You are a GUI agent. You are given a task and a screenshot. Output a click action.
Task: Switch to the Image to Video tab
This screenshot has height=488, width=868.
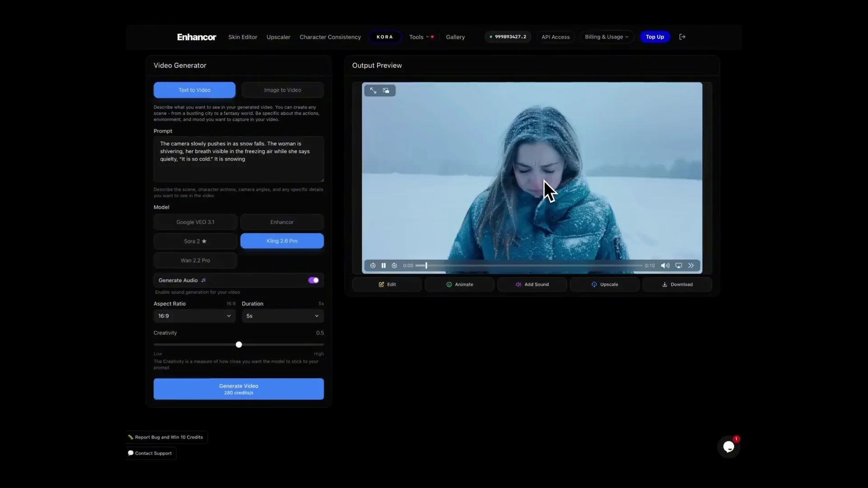click(283, 90)
